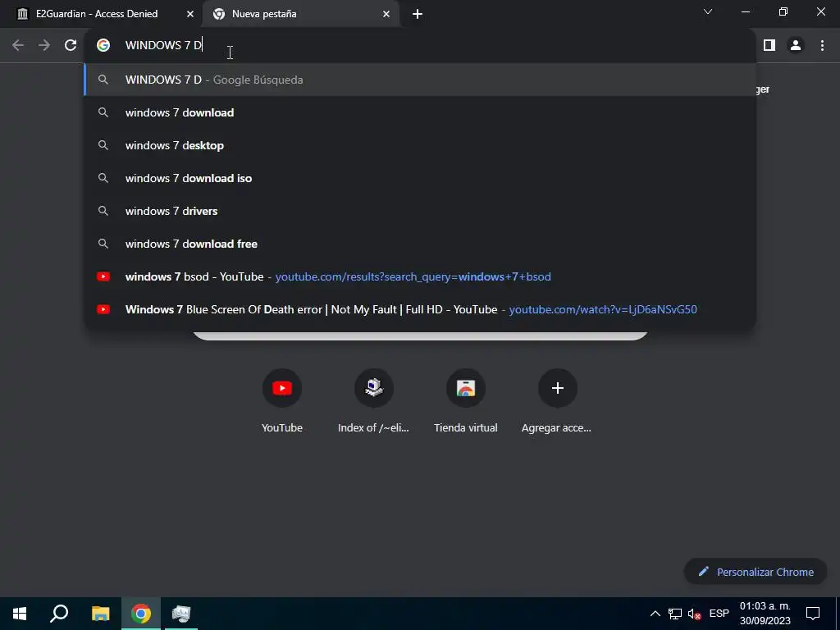
Task: Choose the 'windows 7 download' suggestion
Action: tap(419, 112)
